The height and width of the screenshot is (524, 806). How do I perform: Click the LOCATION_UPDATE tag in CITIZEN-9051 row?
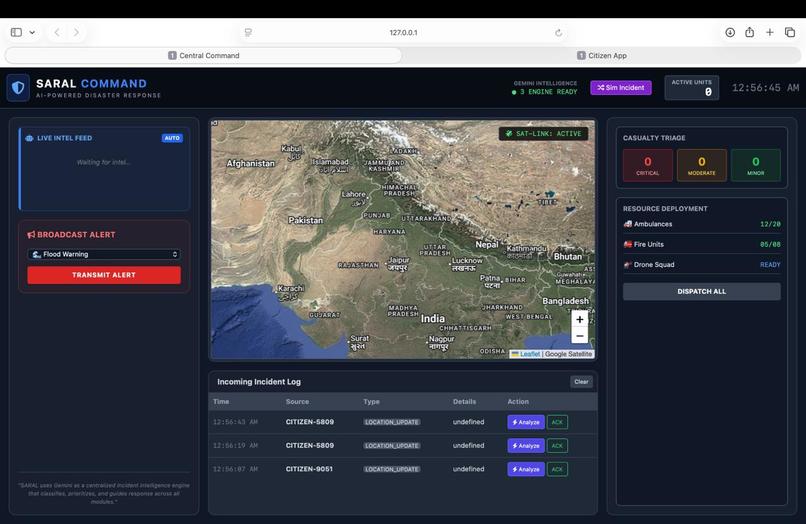[x=392, y=469]
